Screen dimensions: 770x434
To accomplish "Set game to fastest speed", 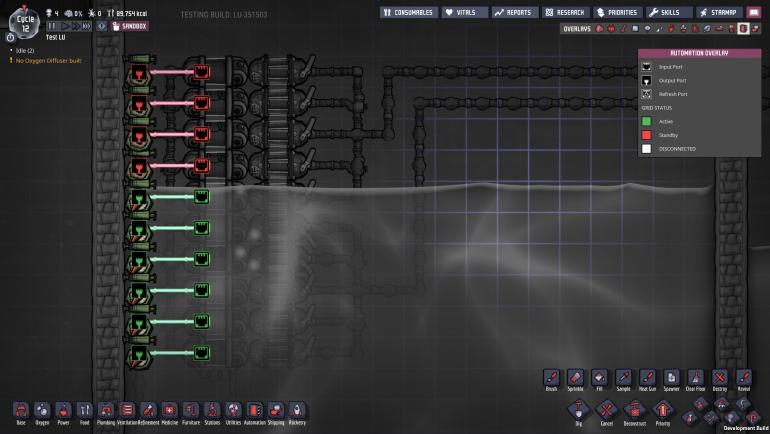I will point(86,26).
